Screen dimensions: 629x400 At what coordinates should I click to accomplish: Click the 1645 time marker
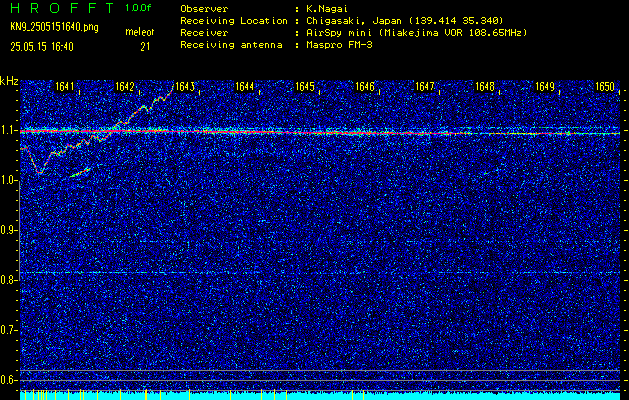(x=304, y=87)
